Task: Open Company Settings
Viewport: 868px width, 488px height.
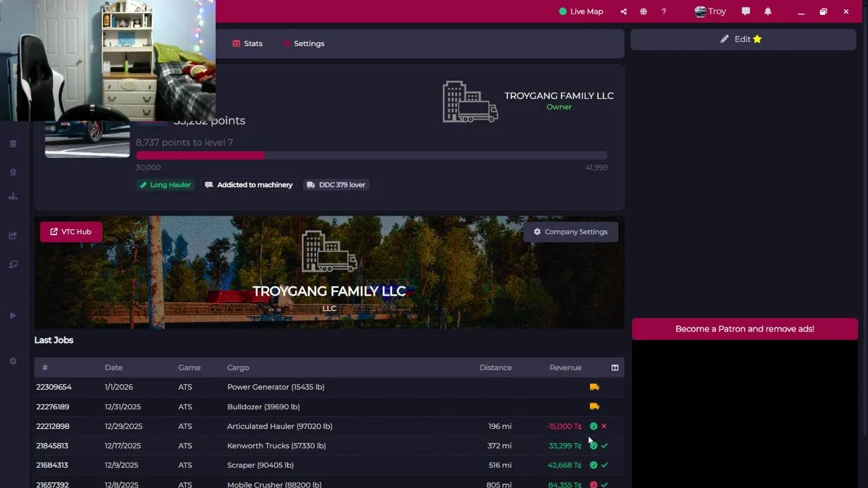Action: click(570, 232)
